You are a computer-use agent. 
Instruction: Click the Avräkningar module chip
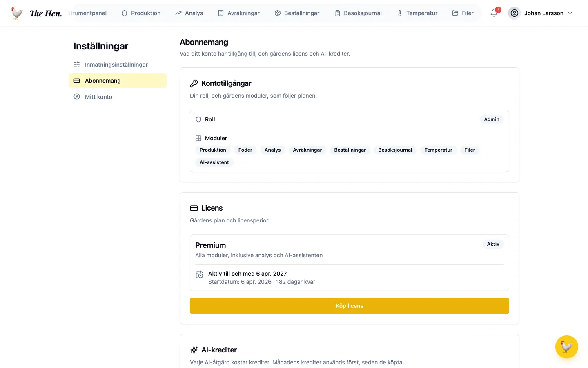pos(307,150)
